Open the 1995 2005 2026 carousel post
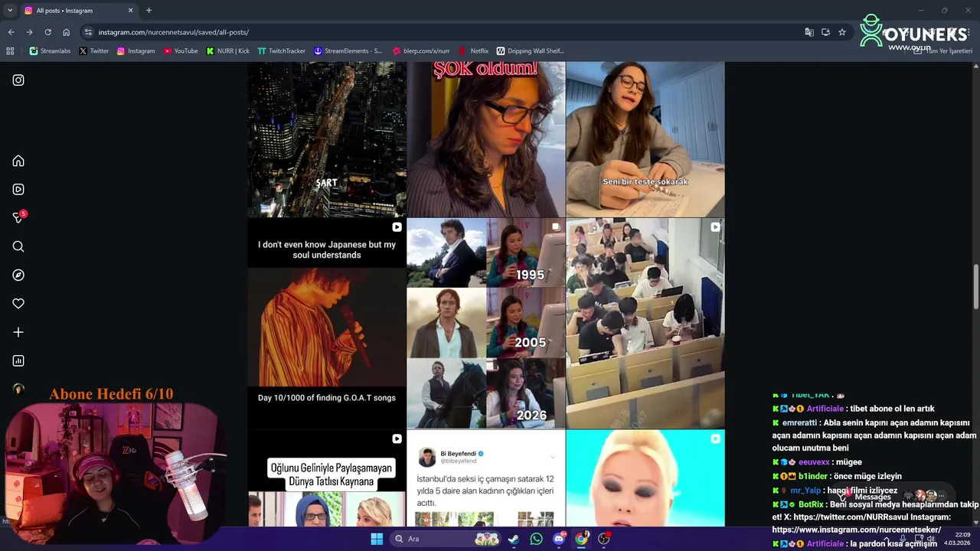Viewport: 980px width, 551px height. click(x=486, y=323)
